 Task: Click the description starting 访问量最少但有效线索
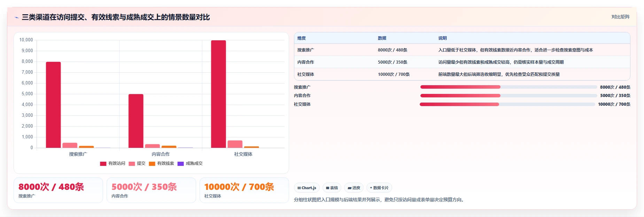click(x=501, y=62)
